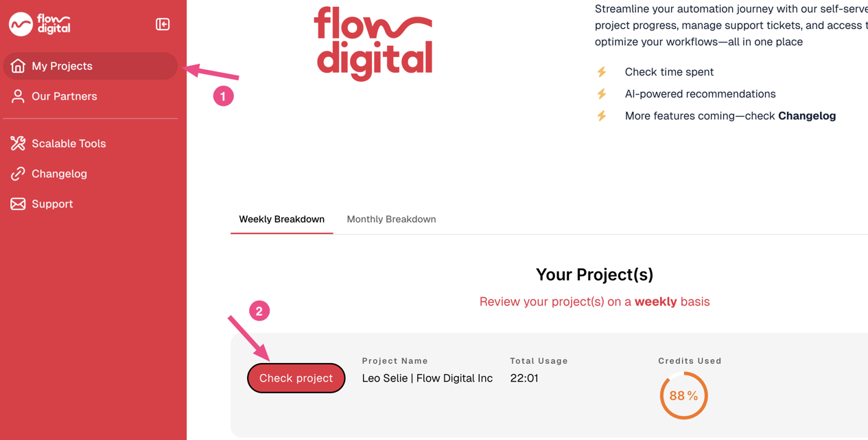Image resolution: width=868 pixels, height=440 pixels.
Task: Click the Scalable Tools wrench icon
Action: [x=18, y=143]
